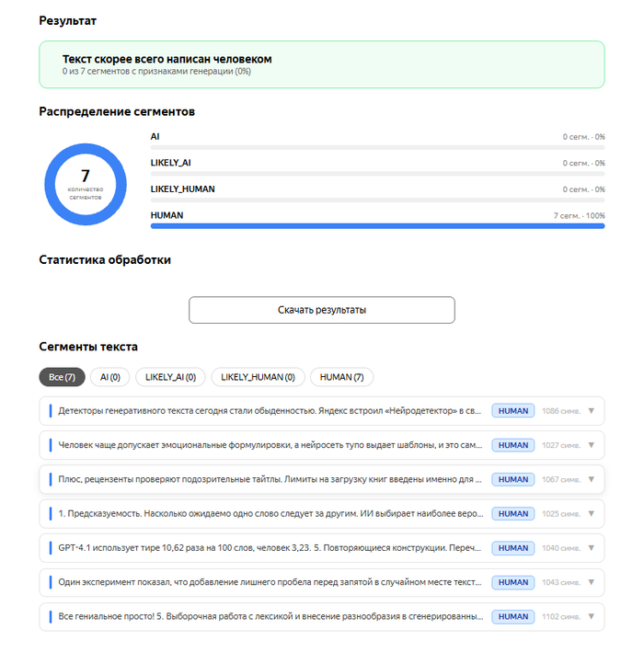Click the 'Распределение сегментов' heading
This screenshot has width=644, height=652.
(117, 111)
